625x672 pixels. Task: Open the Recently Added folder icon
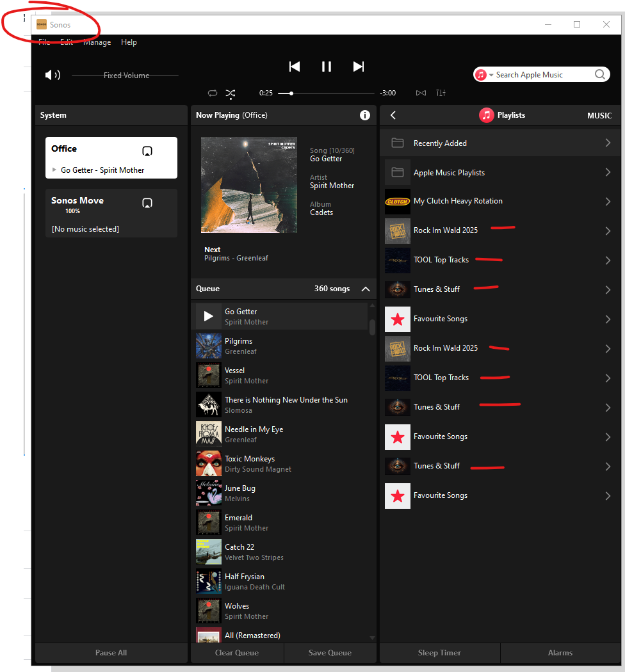[x=398, y=143]
